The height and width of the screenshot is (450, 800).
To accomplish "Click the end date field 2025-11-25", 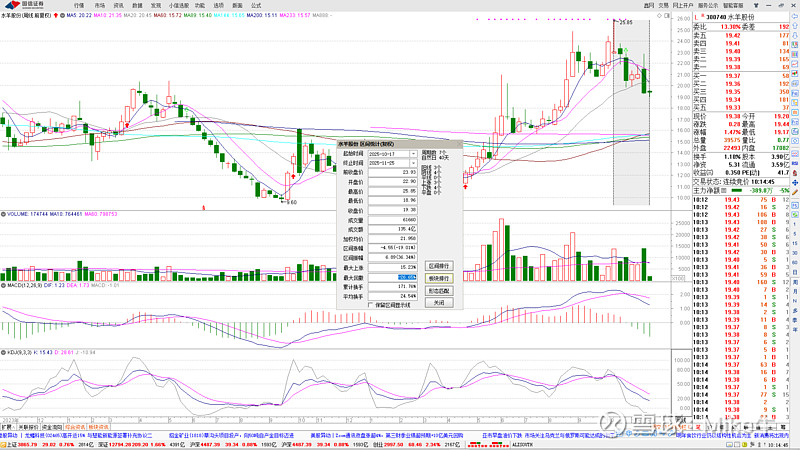I will 389,163.
